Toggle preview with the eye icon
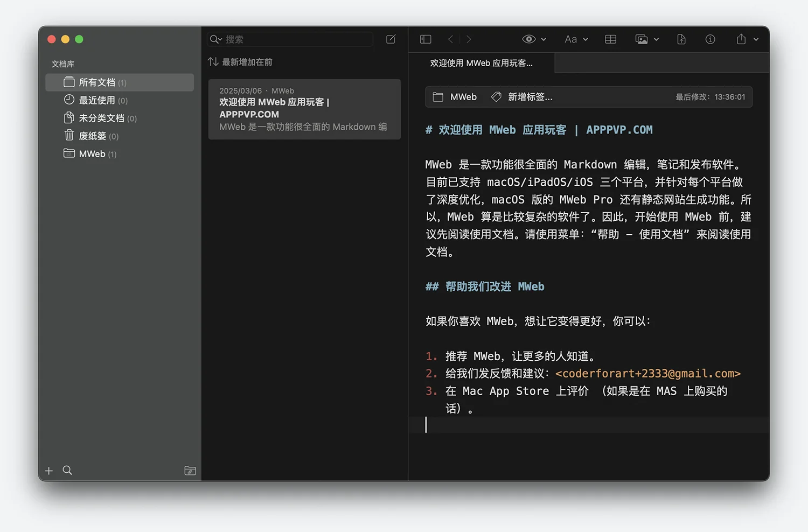The height and width of the screenshot is (532, 808). [x=529, y=39]
